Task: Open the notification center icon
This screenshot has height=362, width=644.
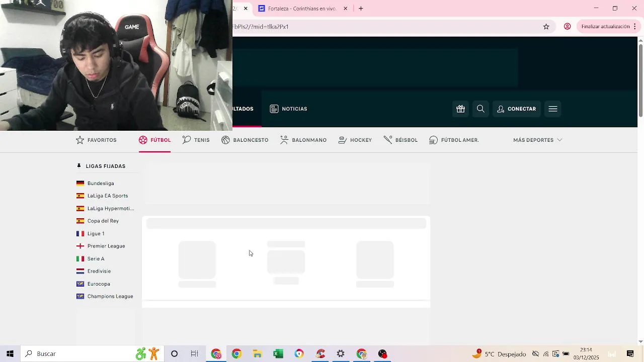Action: click(630, 354)
